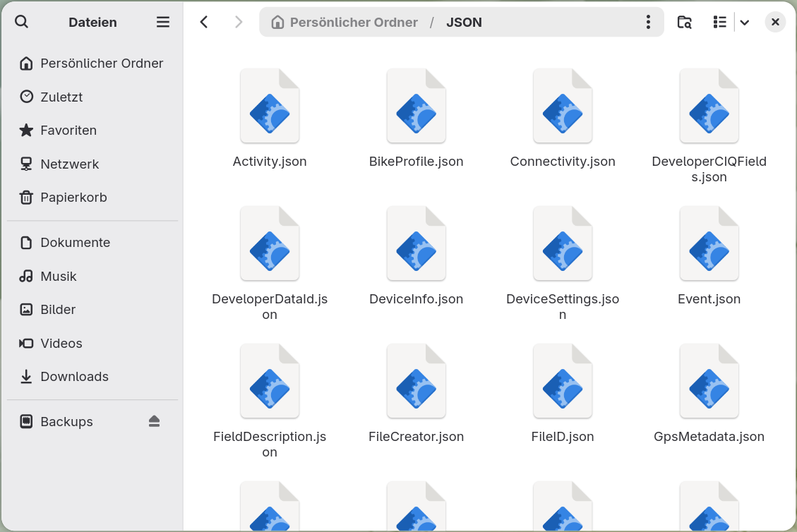Click the DeviceInfo.json file name
Image resolution: width=797 pixels, height=532 pixels.
[x=417, y=299]
